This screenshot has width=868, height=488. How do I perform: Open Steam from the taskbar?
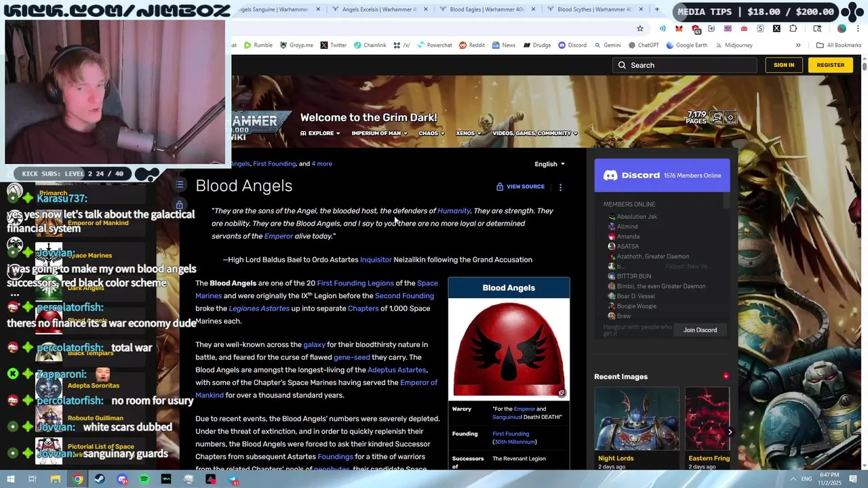coord(100,479)
